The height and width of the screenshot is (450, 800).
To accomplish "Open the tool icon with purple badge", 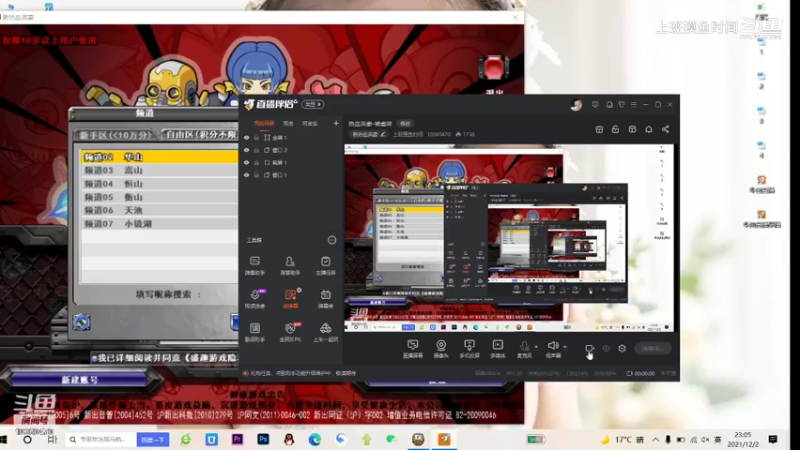I will (x=255, y=299).
